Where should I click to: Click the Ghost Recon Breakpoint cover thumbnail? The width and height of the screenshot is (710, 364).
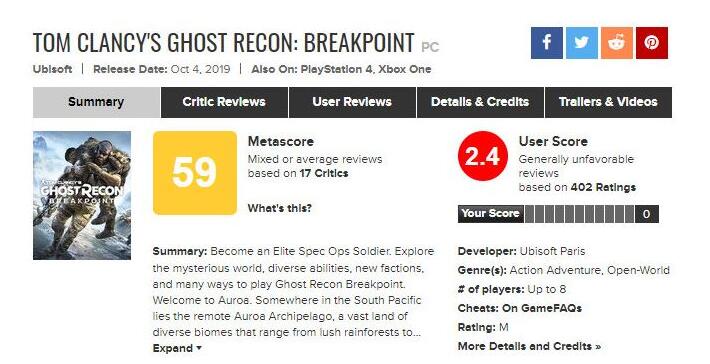coord(82,196)
